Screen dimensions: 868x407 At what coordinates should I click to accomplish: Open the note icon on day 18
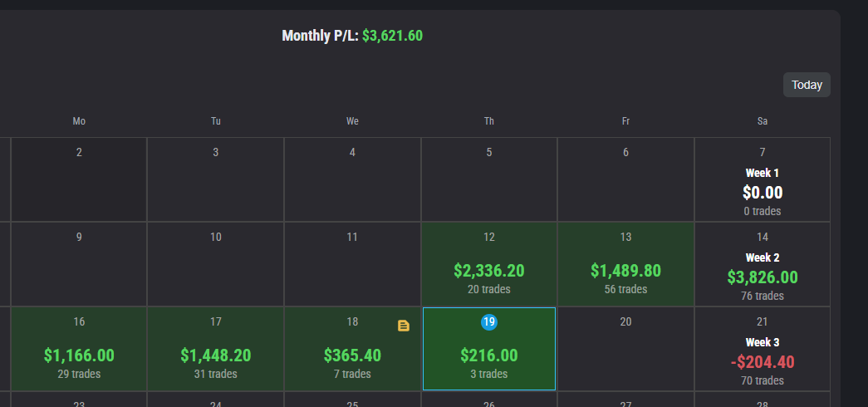(x=404, y=326)
